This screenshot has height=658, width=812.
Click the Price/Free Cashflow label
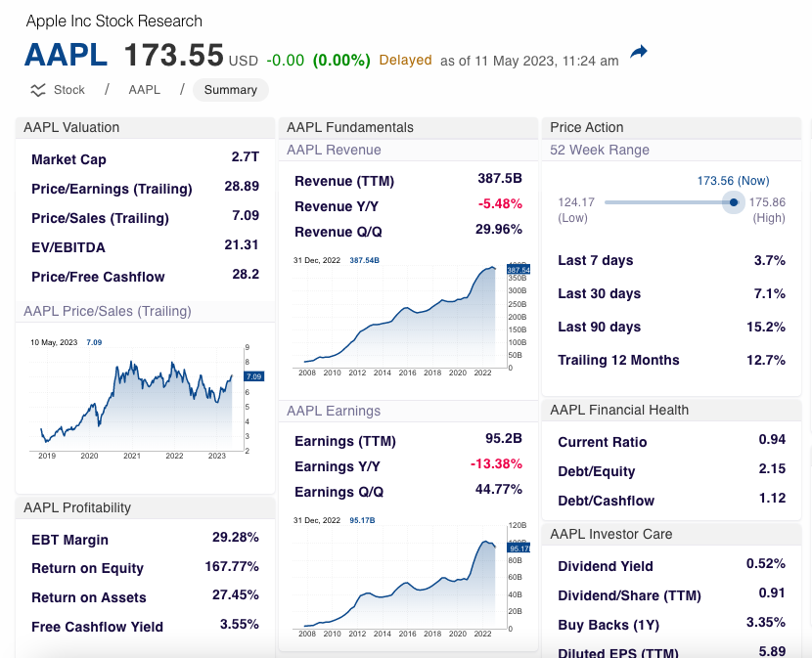tap(98, 277)
